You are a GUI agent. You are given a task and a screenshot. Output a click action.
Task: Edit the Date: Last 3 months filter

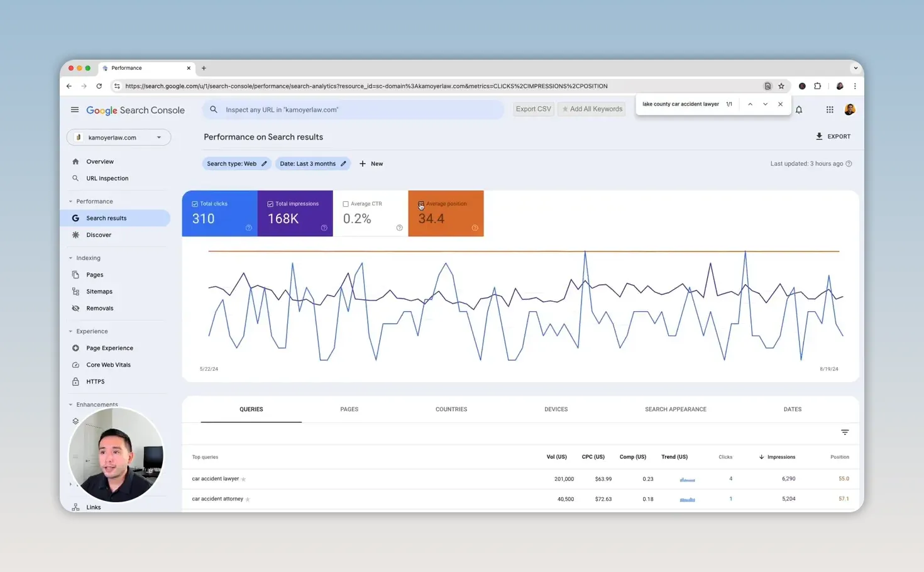(312, 164)
